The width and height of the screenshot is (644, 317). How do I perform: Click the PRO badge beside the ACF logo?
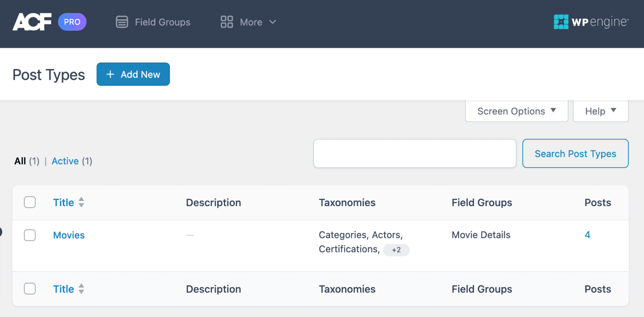(x=72, y=22)
